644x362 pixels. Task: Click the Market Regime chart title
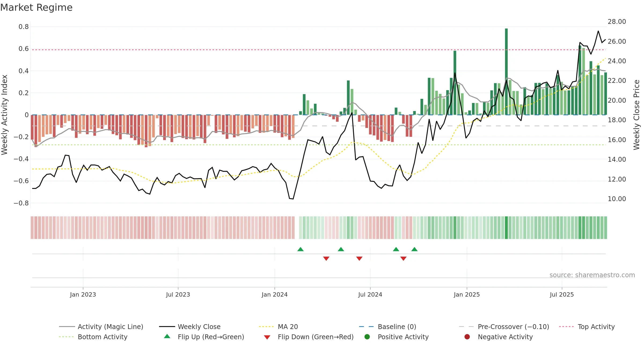(x=36, y=8)
